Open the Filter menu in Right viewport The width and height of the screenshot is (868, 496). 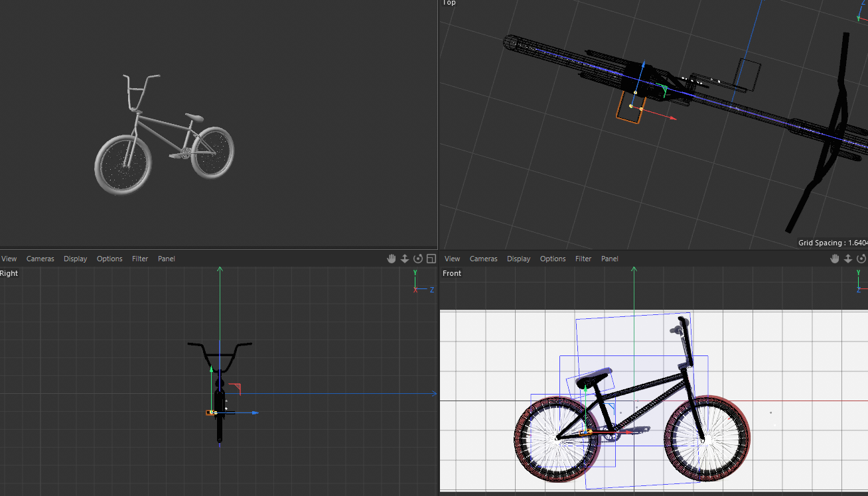[140, 259]
